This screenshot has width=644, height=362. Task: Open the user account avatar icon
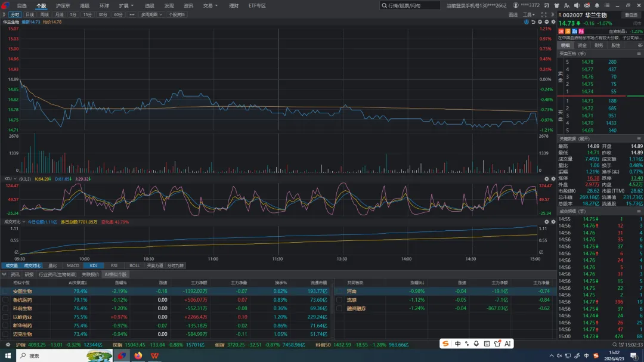tap(515, 5)
